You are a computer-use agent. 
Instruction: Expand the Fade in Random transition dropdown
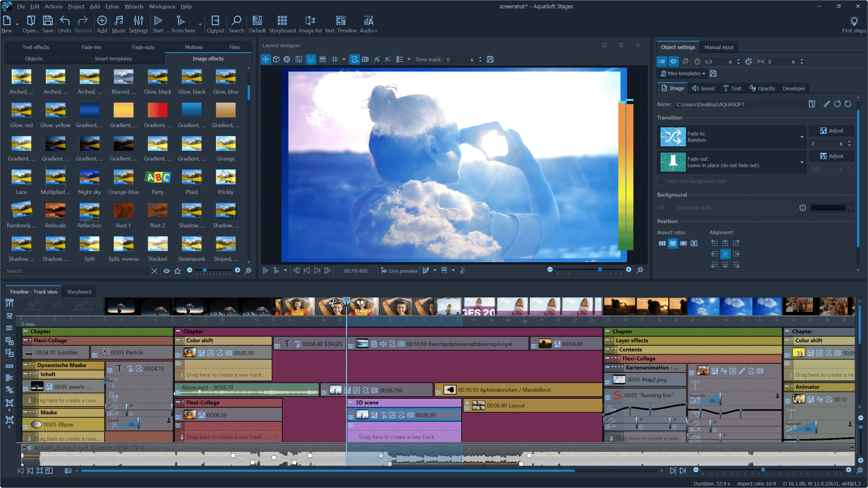click(x=802, y=137)
